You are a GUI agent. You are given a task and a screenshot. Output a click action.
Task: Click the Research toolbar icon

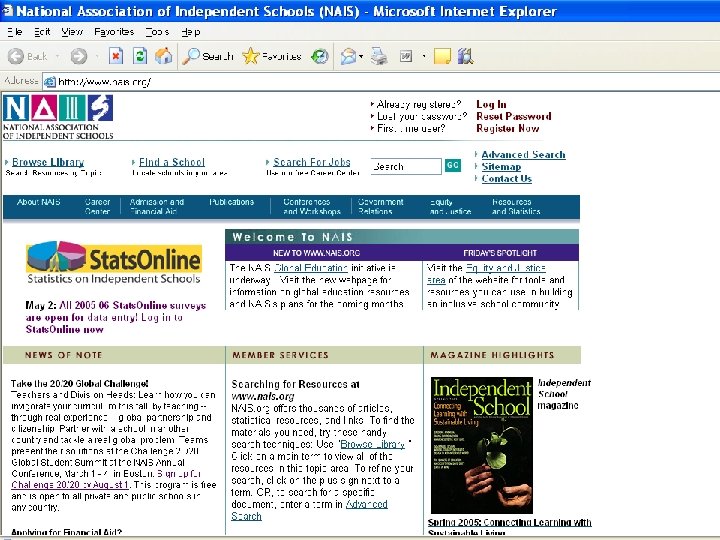(466, 56)
